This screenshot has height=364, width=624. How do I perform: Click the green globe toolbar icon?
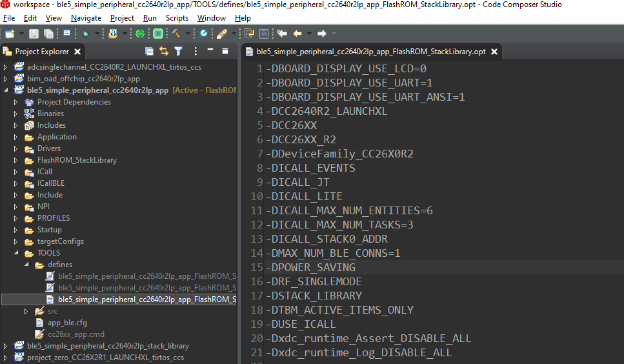pyautogui.click(x=140, y=34)
